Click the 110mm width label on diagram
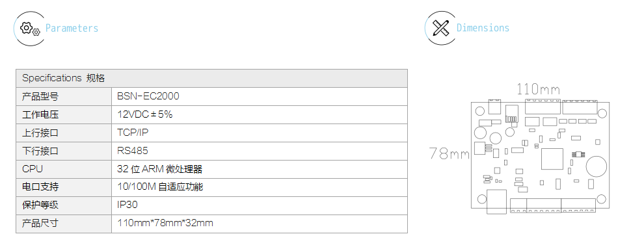Screen dimensions: 644x247 pyautogui.click(x=538, y=89)
